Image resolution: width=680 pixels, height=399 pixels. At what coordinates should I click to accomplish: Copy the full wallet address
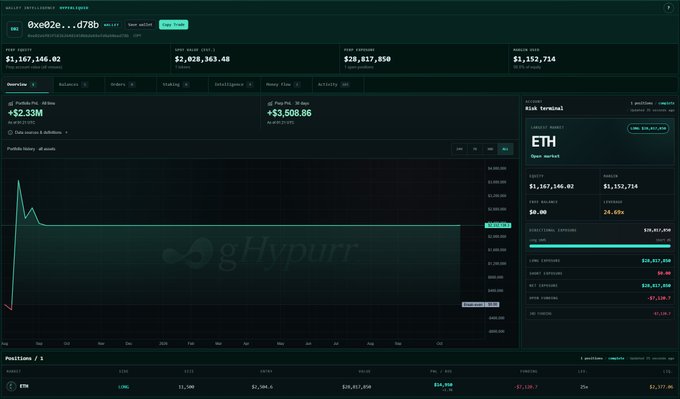click(x=137, y=36)
